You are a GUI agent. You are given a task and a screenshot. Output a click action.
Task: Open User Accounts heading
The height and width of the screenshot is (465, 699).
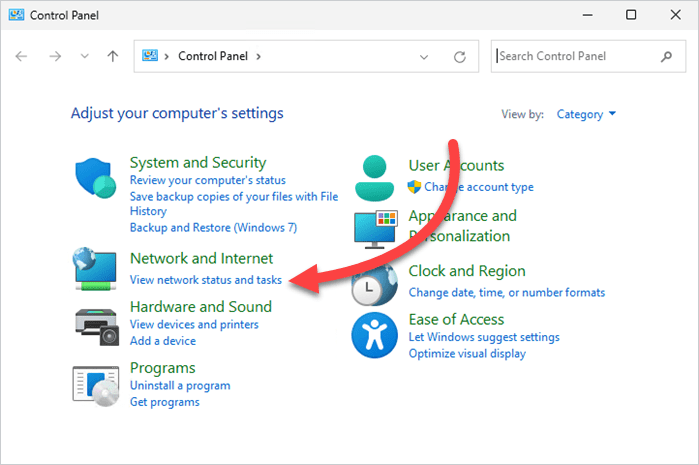point(456,165)
